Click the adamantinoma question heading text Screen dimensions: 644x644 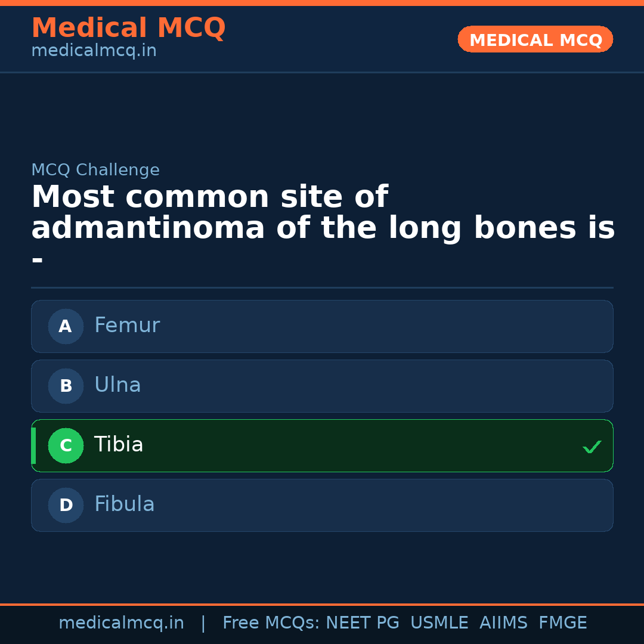point(322,213)
